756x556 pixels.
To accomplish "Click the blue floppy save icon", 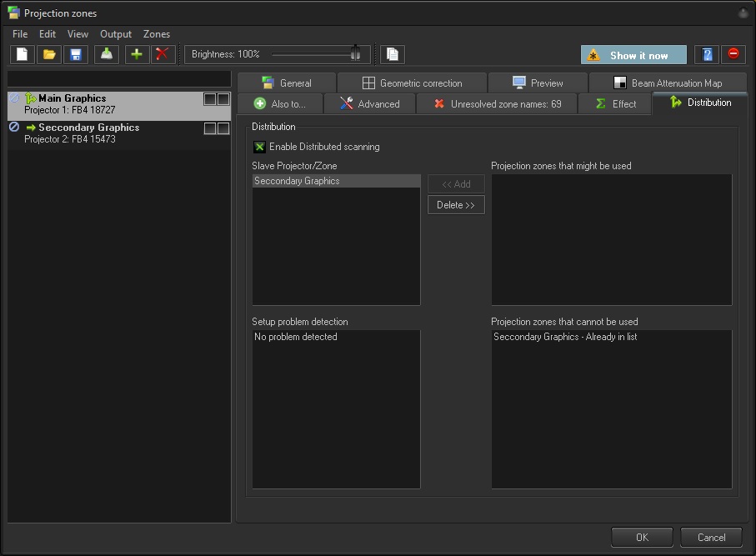I will [76, 55].
